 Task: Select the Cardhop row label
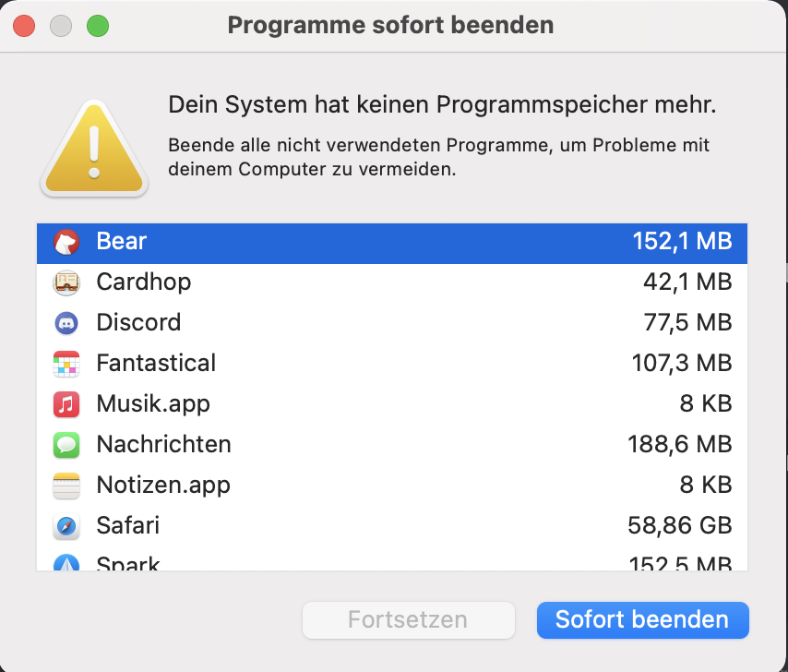point(143,282)
